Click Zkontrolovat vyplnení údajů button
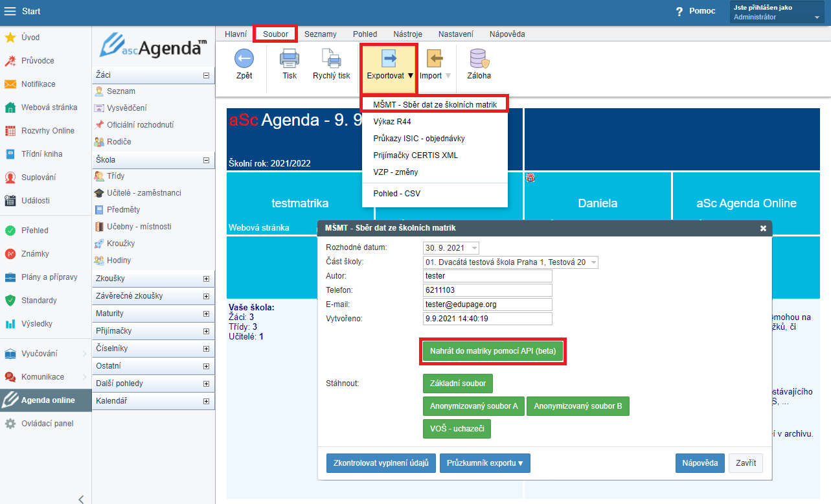 381,463
